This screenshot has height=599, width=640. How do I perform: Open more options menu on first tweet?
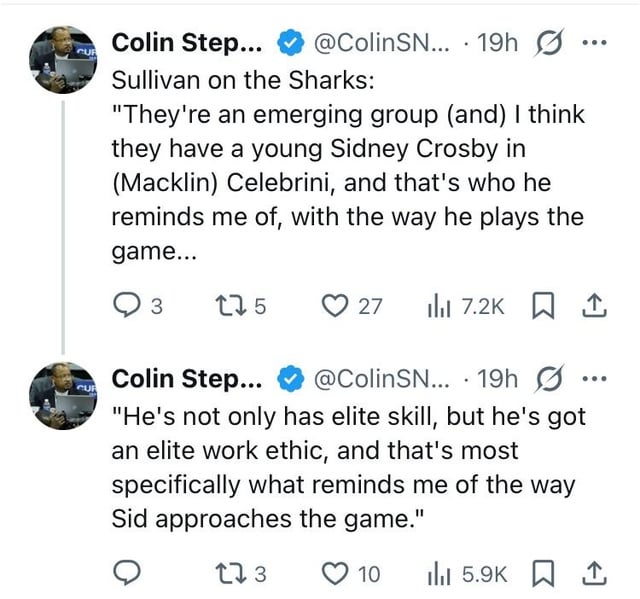(595, 44)
